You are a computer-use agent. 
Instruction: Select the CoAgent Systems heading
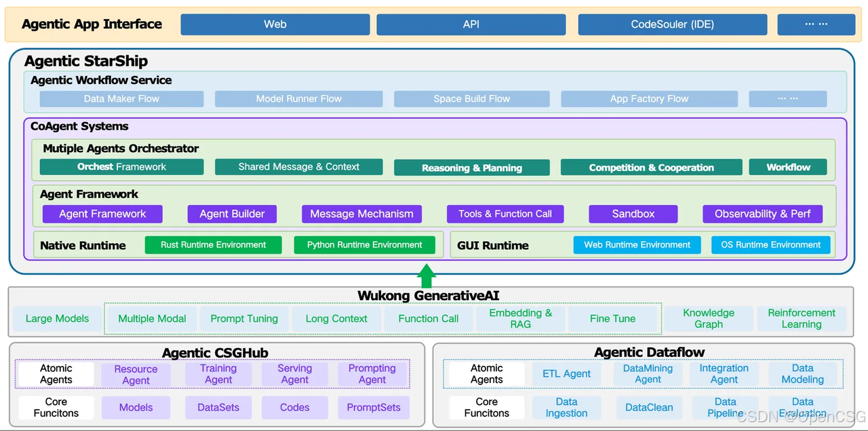tap(79, 126)
